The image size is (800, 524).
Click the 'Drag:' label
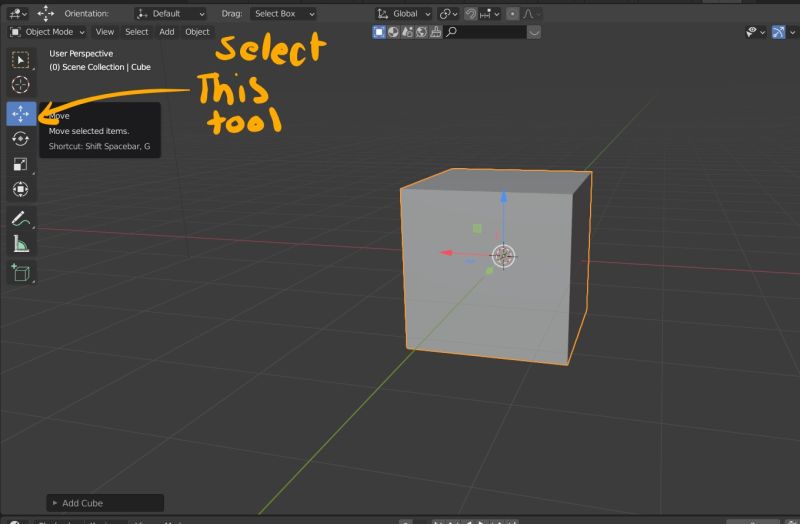232,14
